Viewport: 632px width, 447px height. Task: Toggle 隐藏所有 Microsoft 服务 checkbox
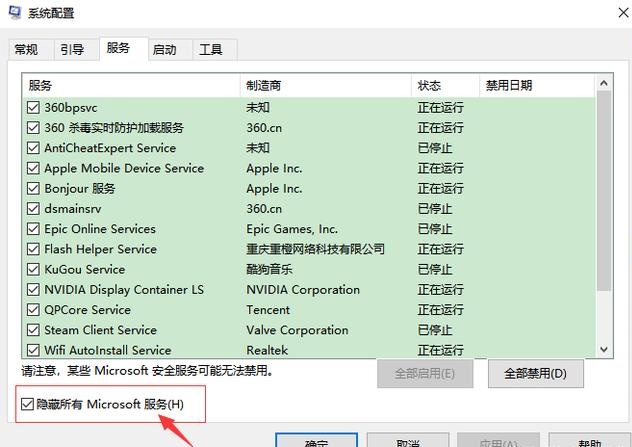click(x=27, y=404)
